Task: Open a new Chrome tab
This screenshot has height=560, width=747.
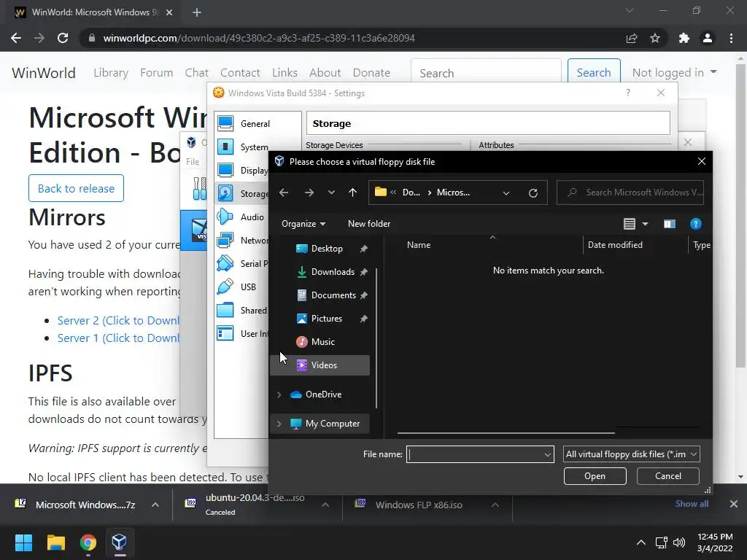Action: 197,12
